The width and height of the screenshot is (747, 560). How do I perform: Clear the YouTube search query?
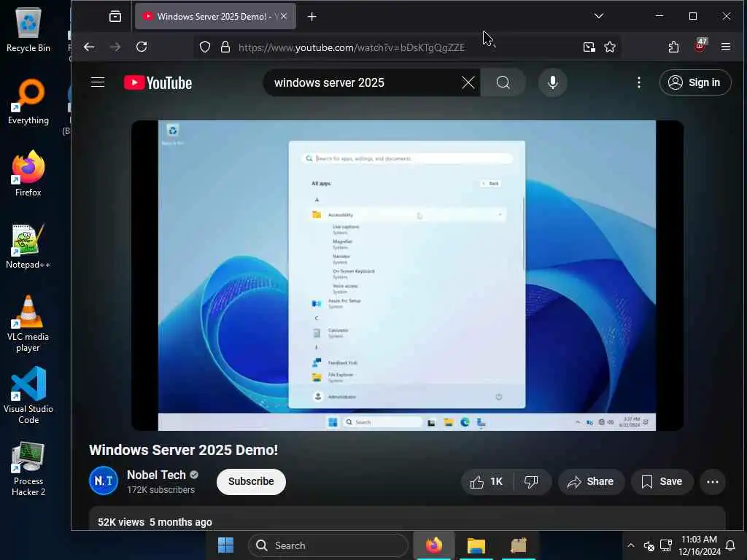(468, 83)
